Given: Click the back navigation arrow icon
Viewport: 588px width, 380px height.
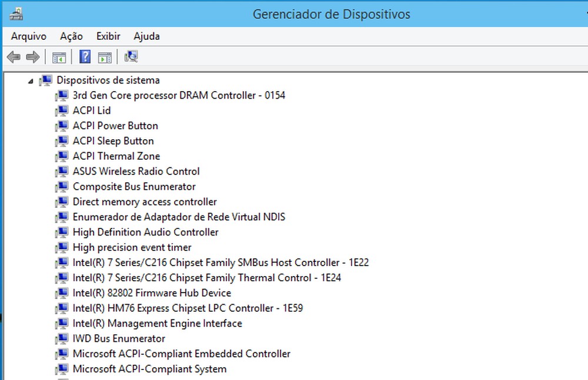Looking at the screenshot, I should click(13, 56).
